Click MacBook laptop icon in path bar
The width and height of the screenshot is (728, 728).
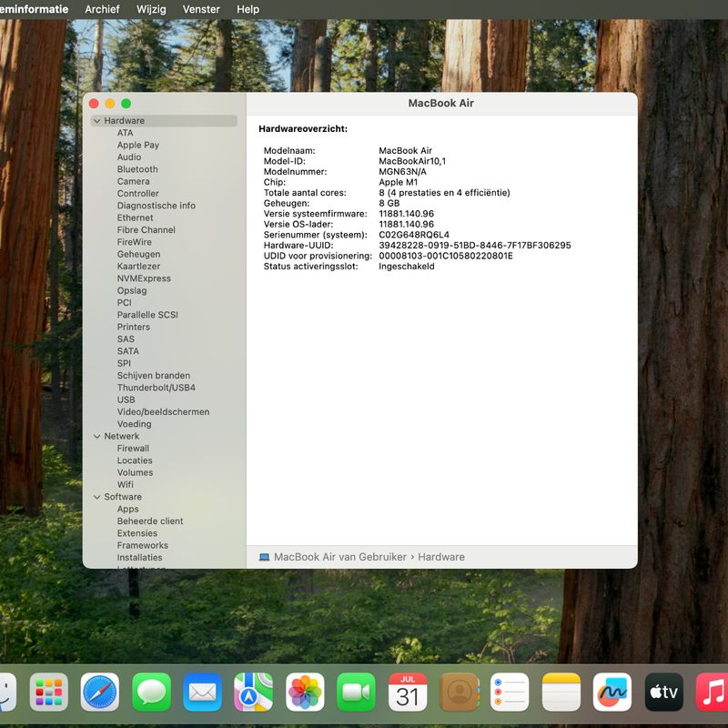[264, 557]
